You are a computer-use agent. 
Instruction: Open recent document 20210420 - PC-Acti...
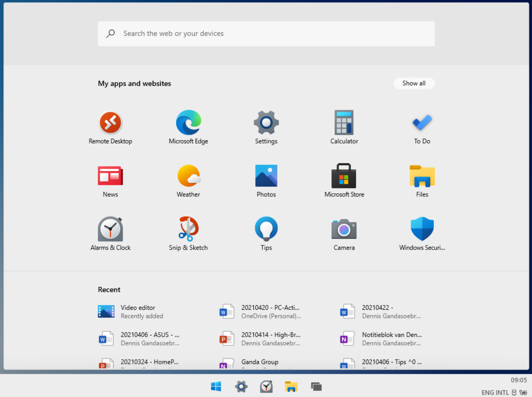260,312
